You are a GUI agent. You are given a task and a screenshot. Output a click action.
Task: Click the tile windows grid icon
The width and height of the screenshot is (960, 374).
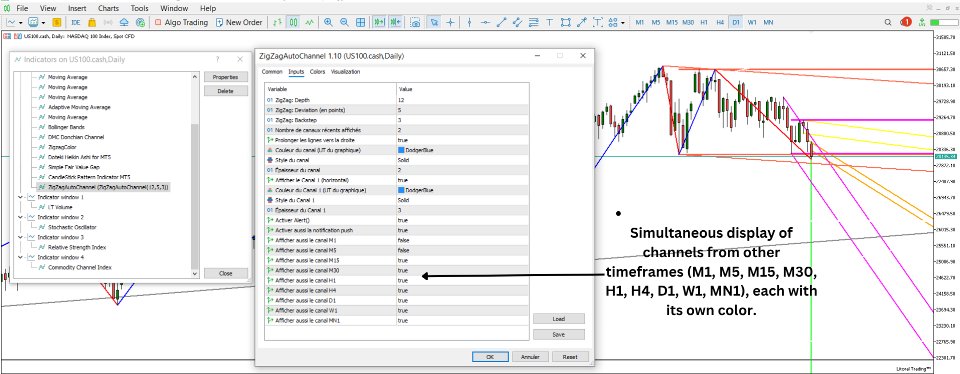361,22
